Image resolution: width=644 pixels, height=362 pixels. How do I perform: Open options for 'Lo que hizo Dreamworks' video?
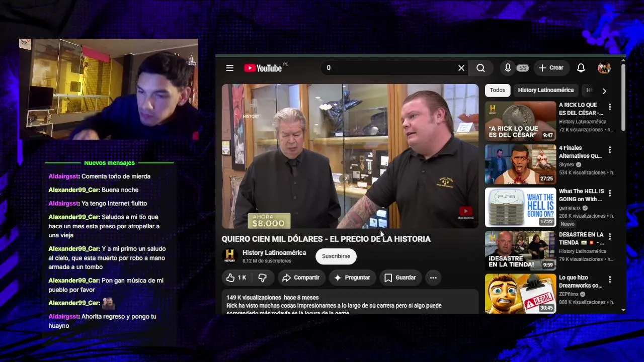(610, 280)
